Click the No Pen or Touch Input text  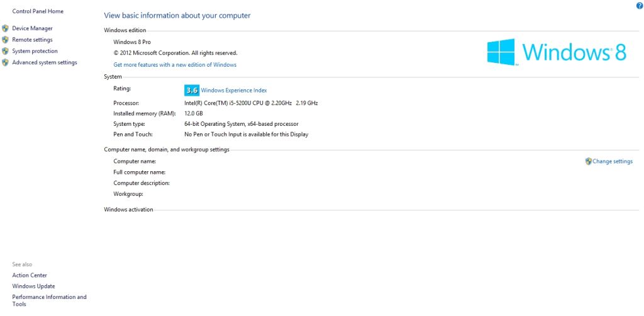pos(247,134)
